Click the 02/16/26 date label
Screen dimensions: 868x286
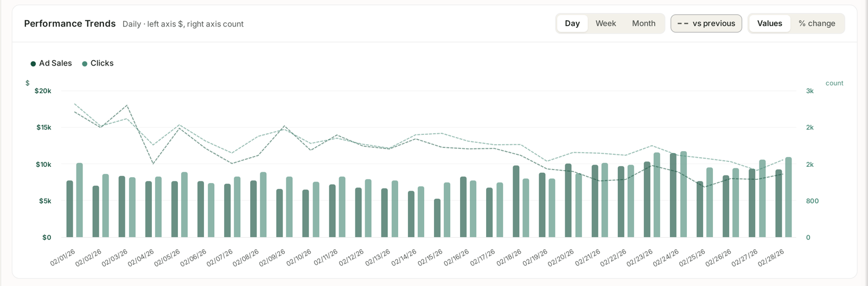[x=456, y=257]
